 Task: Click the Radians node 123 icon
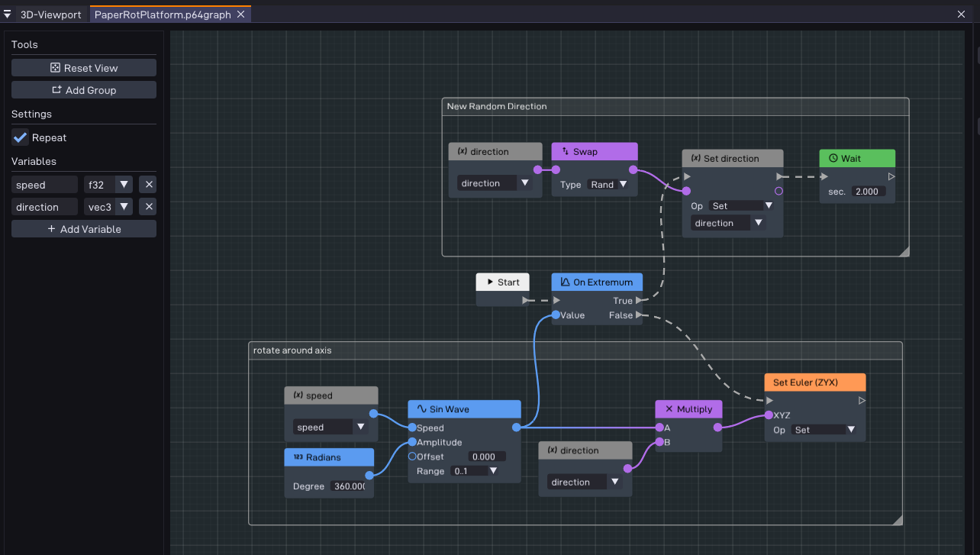[x=298, y=457]
